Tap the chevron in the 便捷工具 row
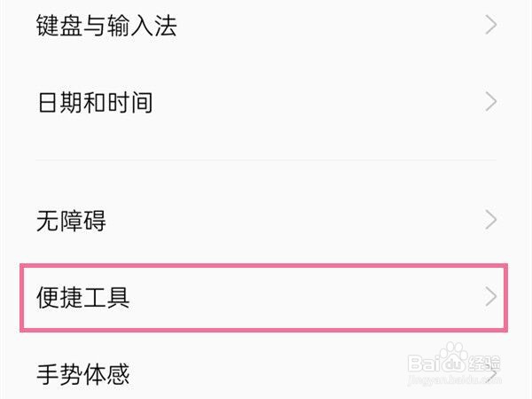This screenshot has height=399, width=532. [491, 297]
